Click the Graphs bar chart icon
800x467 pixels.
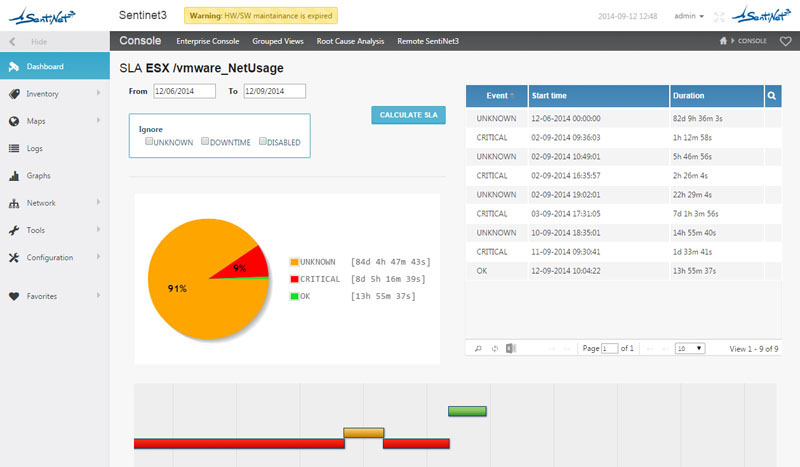[14, 176]
